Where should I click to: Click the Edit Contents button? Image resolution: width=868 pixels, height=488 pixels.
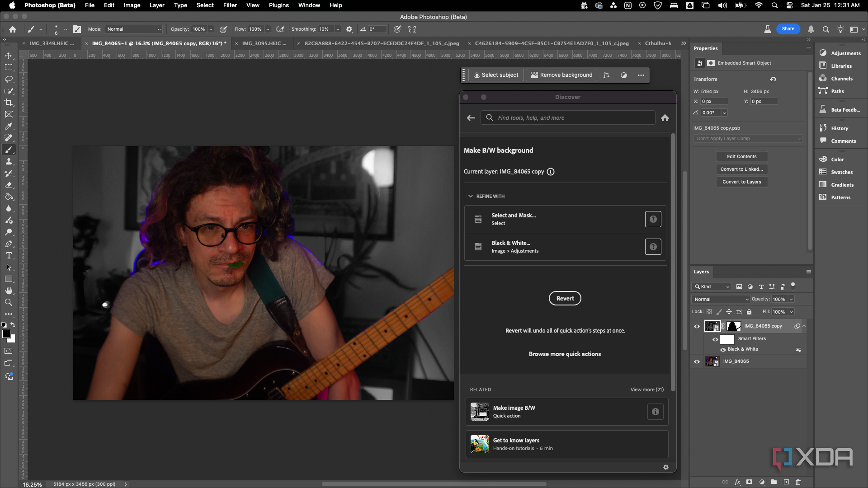tap(741, 156)
